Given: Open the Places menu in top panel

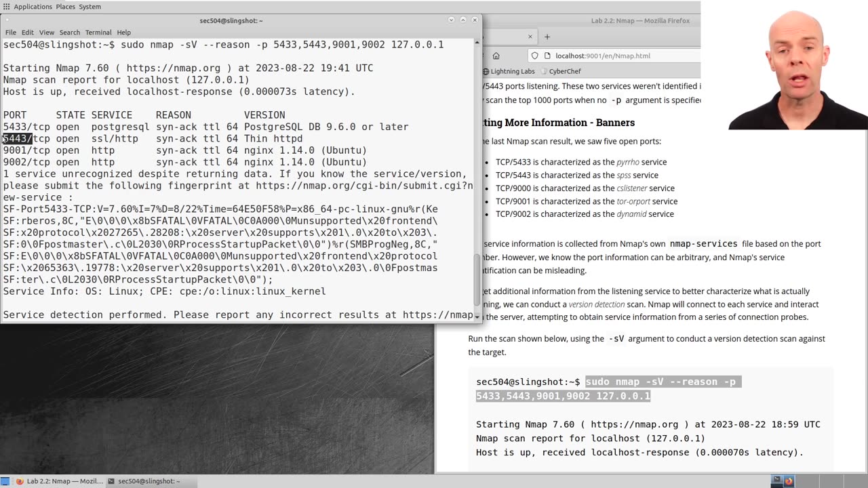Looking at the screenshot, I should [66, 7].
